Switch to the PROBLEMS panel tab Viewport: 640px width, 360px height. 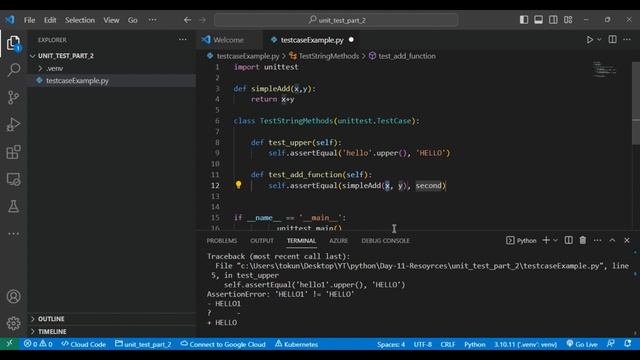[222, 240]
